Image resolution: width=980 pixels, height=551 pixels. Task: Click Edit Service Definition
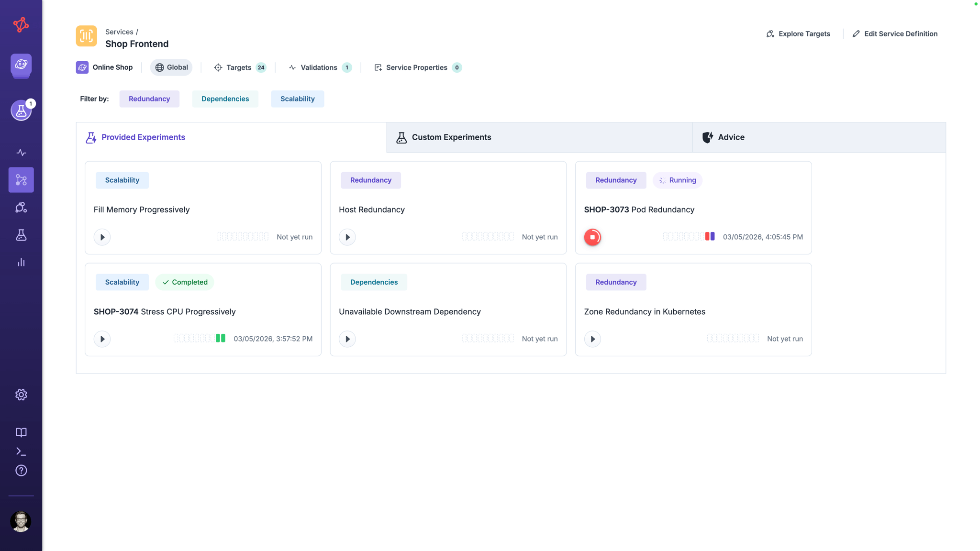click(895, 34)
